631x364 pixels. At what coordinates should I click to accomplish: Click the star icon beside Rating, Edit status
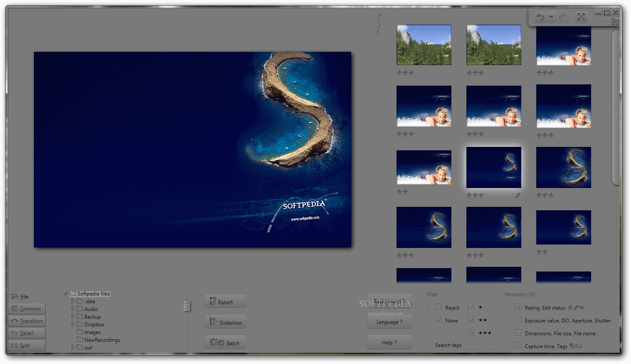point(570,307)
